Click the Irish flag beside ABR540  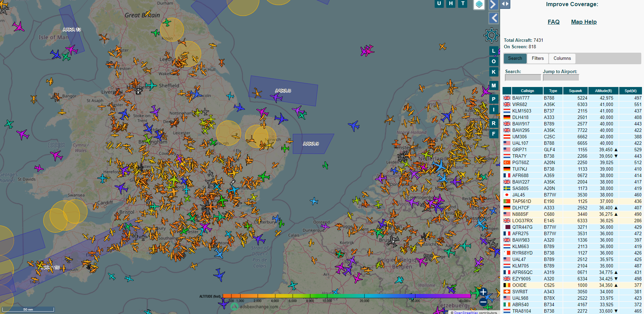tap(507, 304)
